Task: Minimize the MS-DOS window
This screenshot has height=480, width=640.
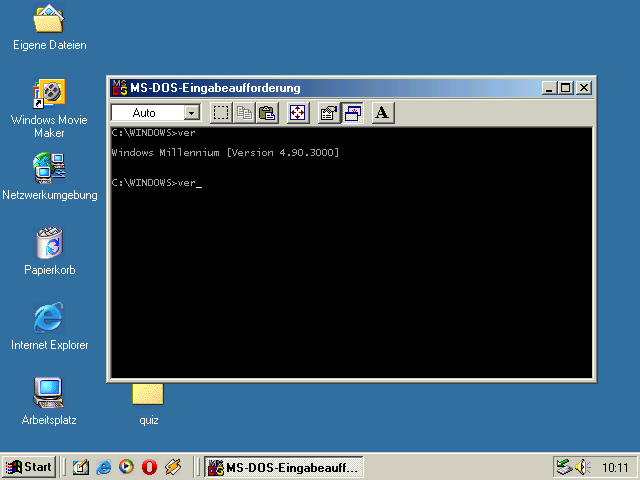Action: pyautogui.click(x=549, y=88)
